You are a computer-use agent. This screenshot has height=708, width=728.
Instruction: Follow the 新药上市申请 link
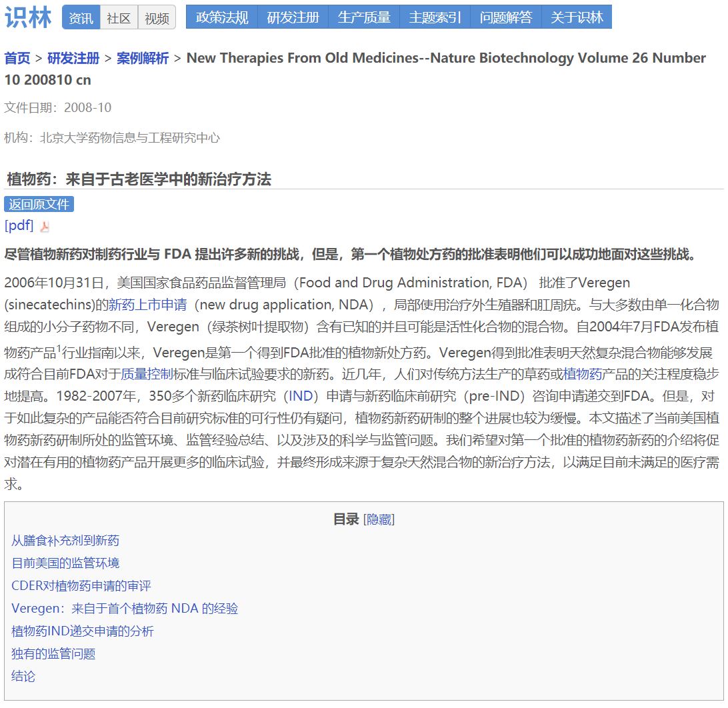(147, 305)
